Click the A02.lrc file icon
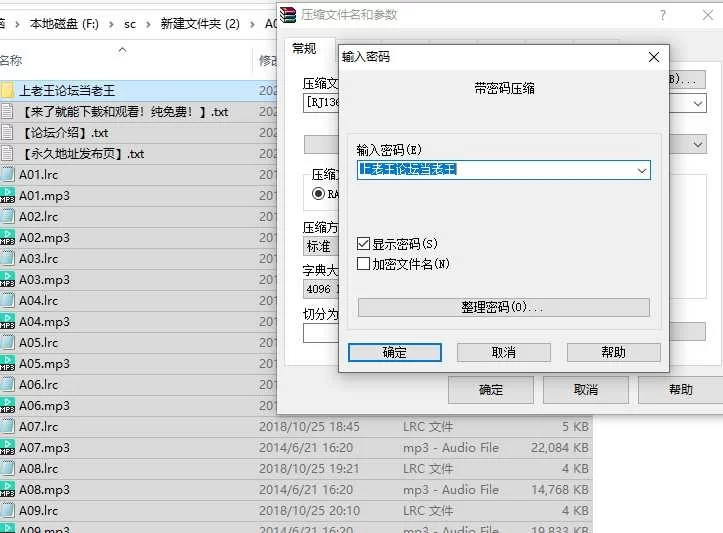 click(x=7, y=216)
